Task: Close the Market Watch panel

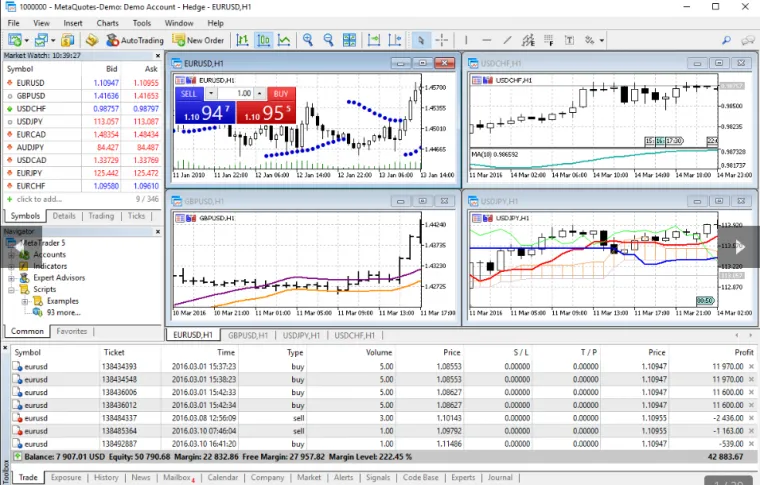Action: (158, 56)
